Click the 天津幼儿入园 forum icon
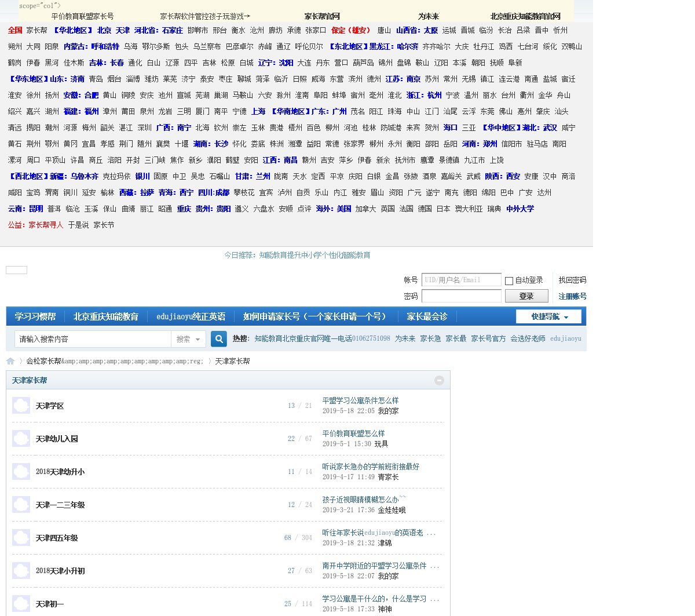 (x=21, y=439)
